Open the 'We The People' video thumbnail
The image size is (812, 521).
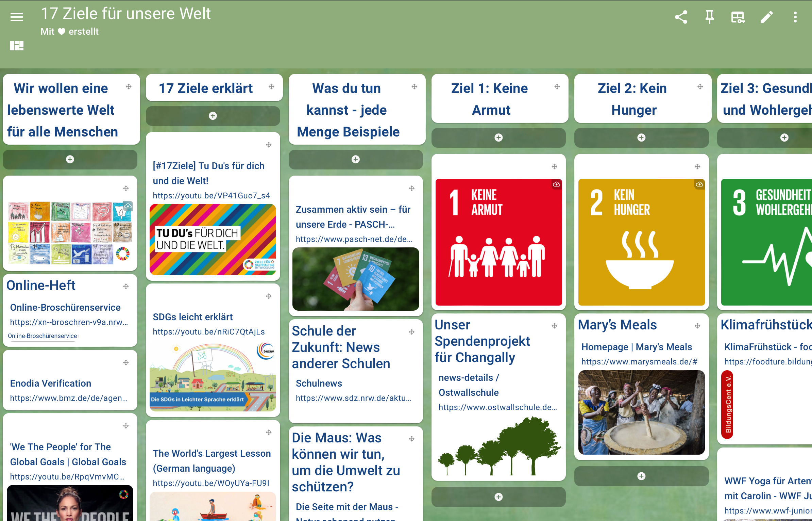pos(70,503)
